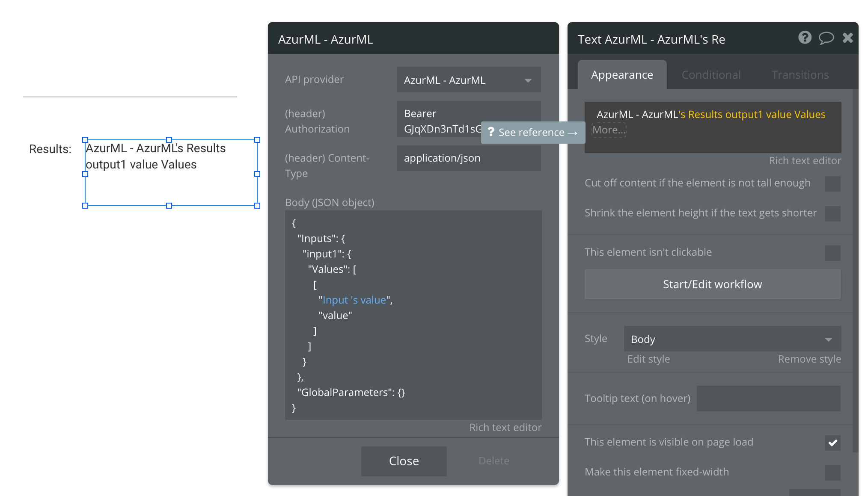Viewport: 868px width, 496px height.
Task: Click the help question mark icon
Action: click(x=805, y=38)
